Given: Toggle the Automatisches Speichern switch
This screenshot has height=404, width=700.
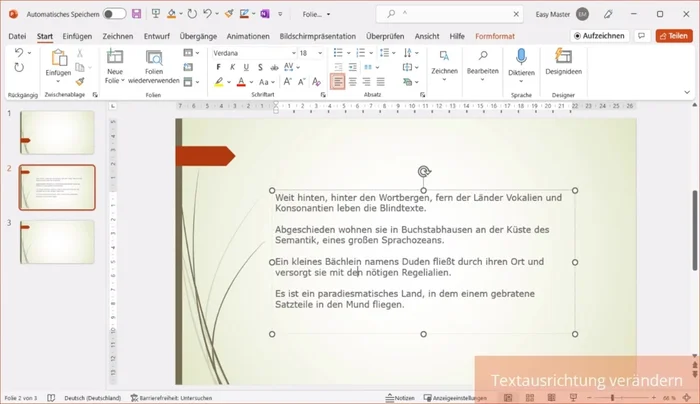Looking at the screenshot, I should click(114, 14).
